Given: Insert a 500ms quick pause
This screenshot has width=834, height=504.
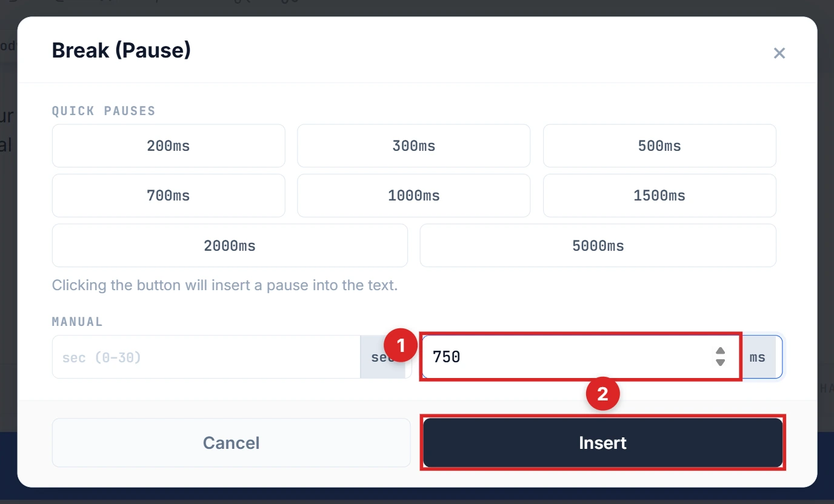Looking at the screenshot, I should [659, 145].
